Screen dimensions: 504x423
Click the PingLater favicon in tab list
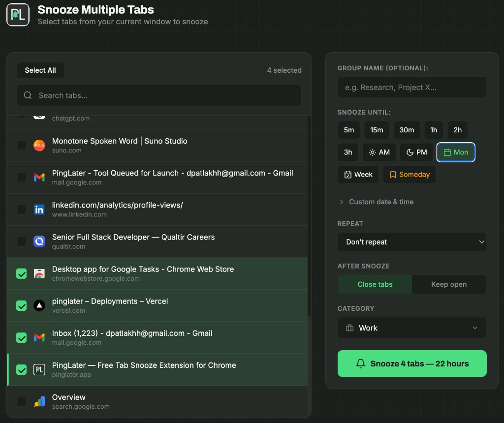[39, 370]
